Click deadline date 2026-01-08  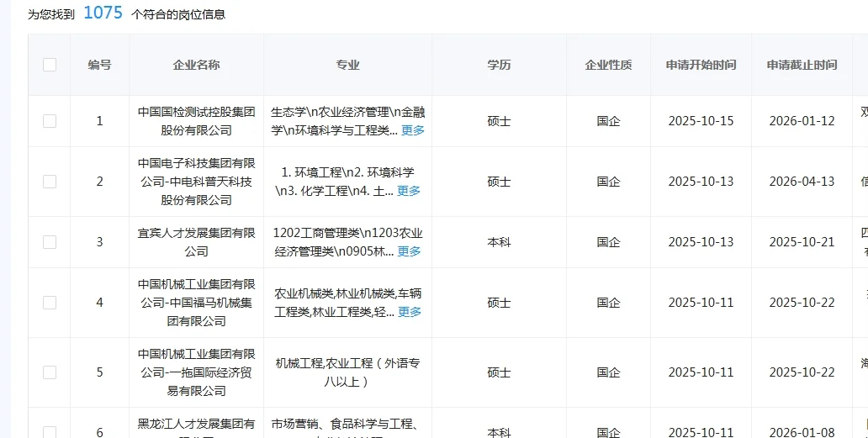(x=802, y=432)
